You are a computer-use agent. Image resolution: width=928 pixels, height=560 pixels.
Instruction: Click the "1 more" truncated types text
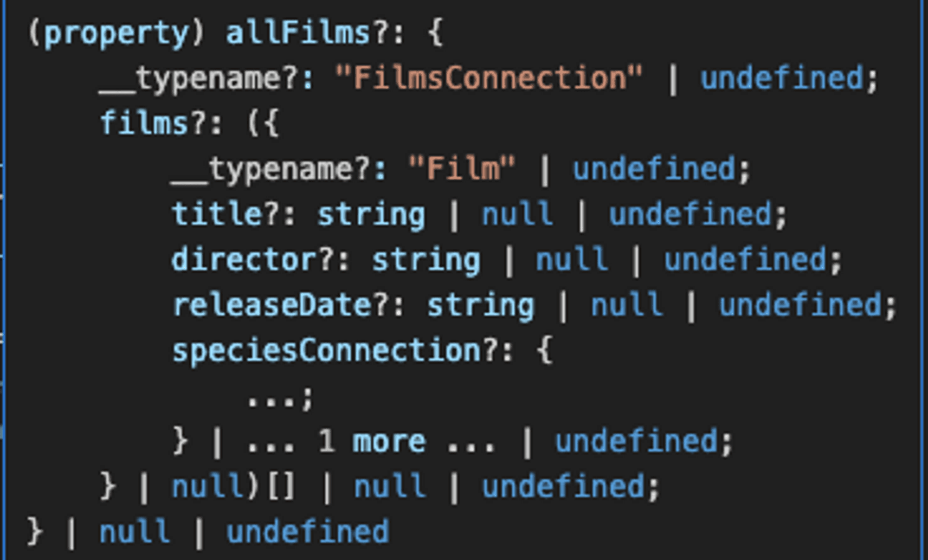372,442
